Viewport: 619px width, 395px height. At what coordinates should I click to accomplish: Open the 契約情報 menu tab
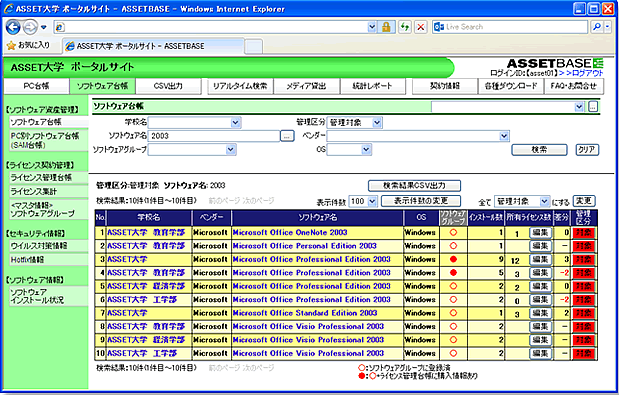[x=445, y=86]
